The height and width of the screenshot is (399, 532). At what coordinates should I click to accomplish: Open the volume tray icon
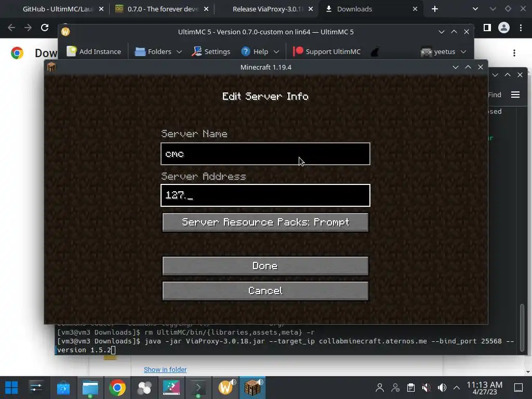(442, 388)
